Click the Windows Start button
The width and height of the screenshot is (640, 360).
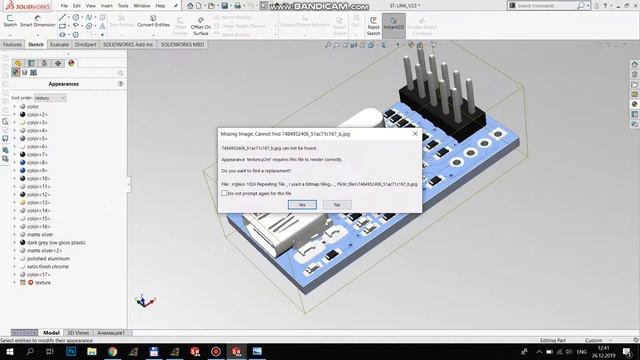coord(9,351)
